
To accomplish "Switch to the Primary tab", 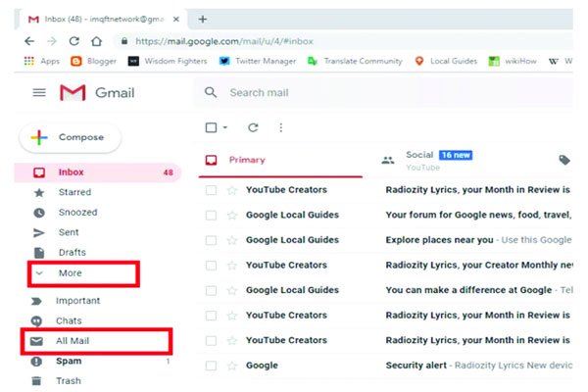I will coord(280,160).
